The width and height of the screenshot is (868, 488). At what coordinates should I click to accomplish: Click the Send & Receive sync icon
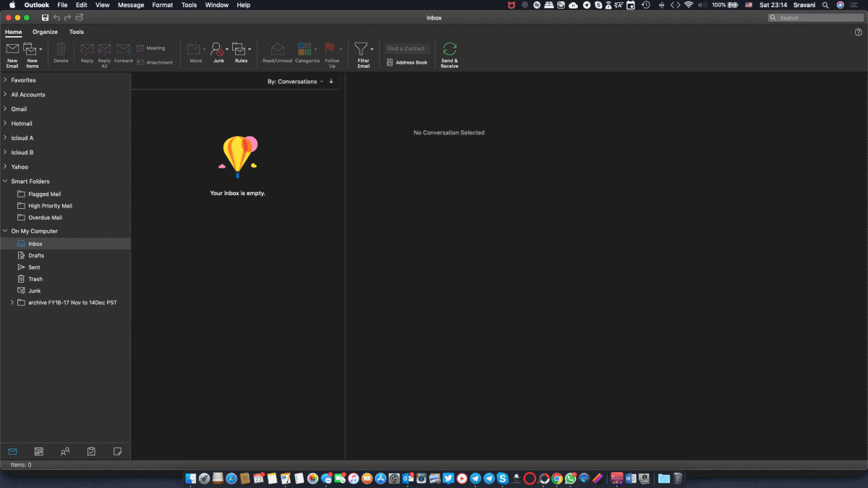(449, 49)
